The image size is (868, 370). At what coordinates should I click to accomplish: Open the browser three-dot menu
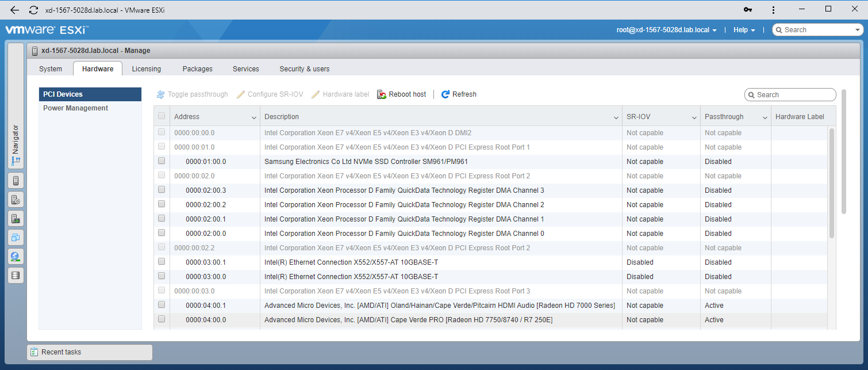(x=774, y=10)
